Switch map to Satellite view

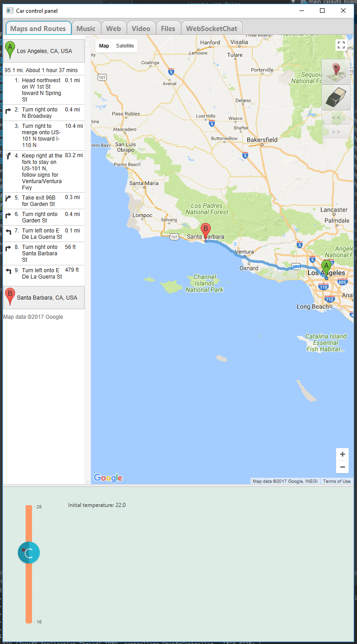(125, 46)
